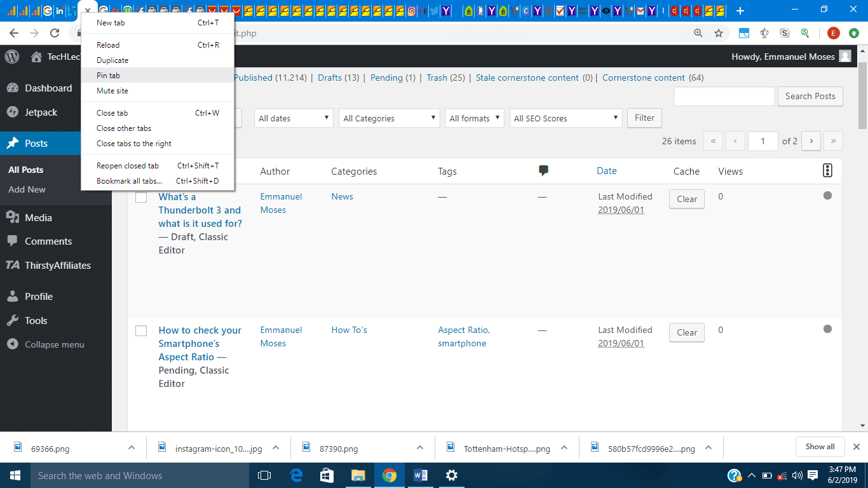The height and width of the screenshot is (488, 868).
Task: Open the Trash (25) filter link
Action: pos(445,78)
